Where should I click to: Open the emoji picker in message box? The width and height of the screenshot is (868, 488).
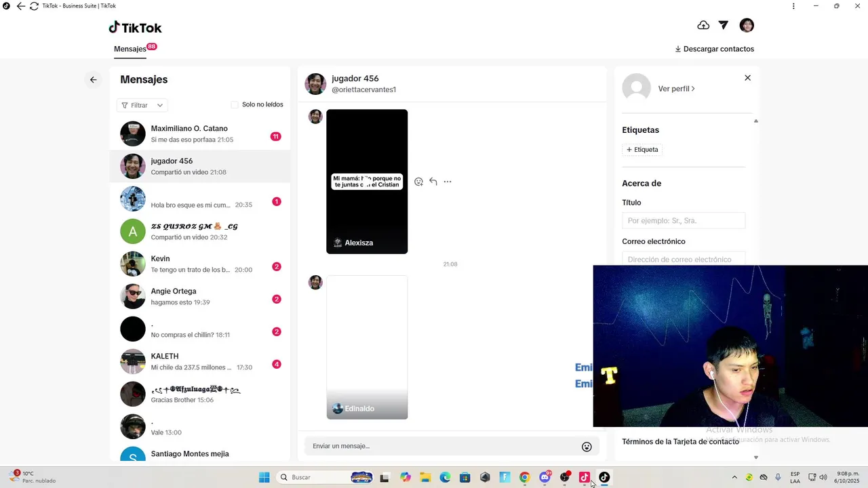(x=587, y=447)
